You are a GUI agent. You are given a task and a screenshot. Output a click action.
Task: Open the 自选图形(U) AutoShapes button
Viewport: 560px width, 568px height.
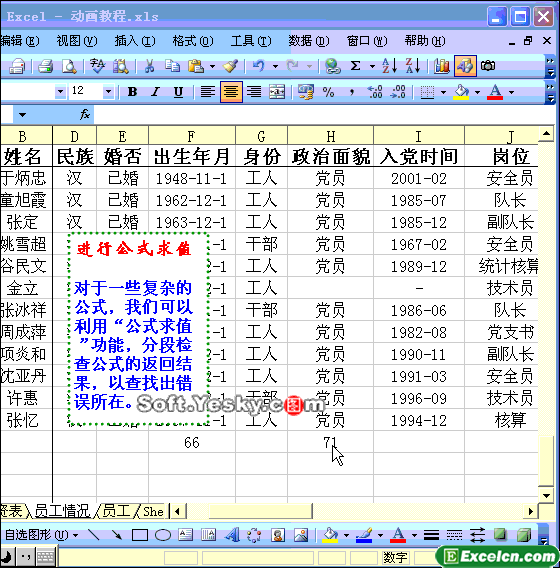pos(41,535)
